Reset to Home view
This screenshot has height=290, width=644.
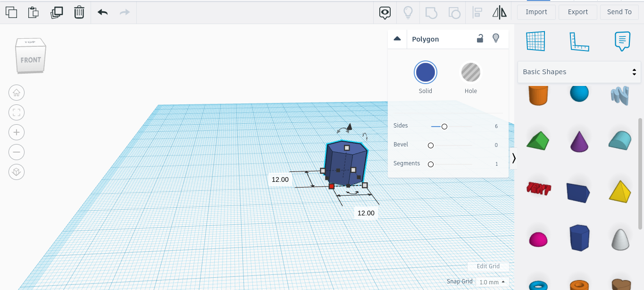tap(17, 93)
